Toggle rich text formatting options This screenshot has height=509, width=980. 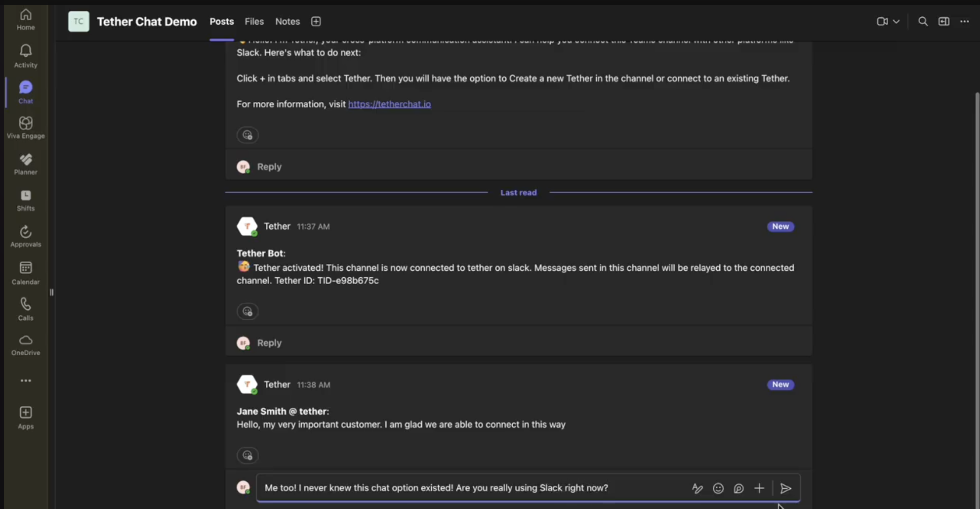tap(697, 488)
